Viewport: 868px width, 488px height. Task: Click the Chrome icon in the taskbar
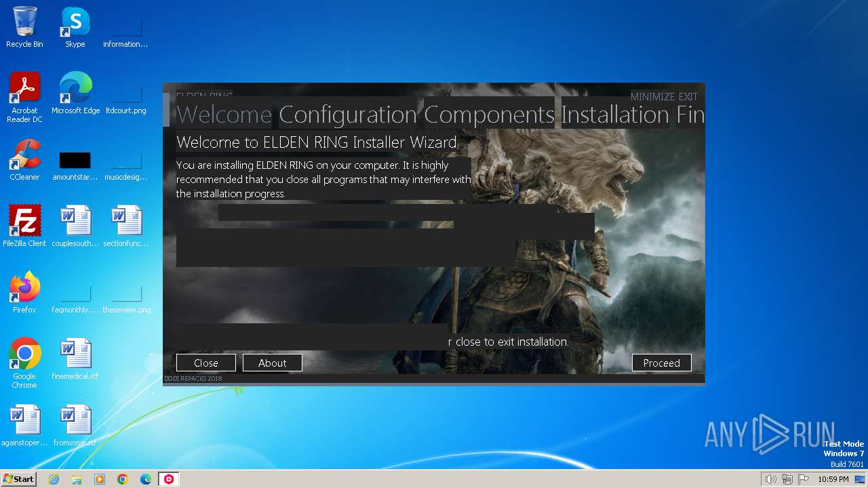(123, 479)
